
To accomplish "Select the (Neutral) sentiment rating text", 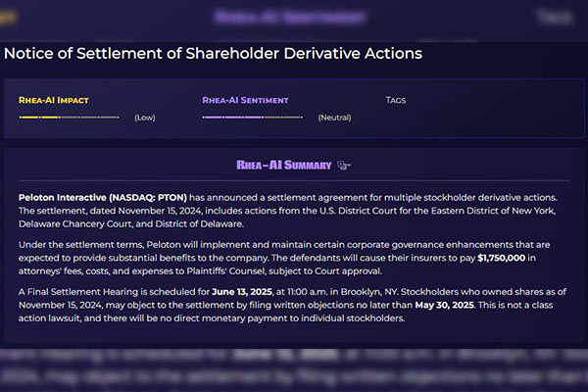I will (334, 118).
